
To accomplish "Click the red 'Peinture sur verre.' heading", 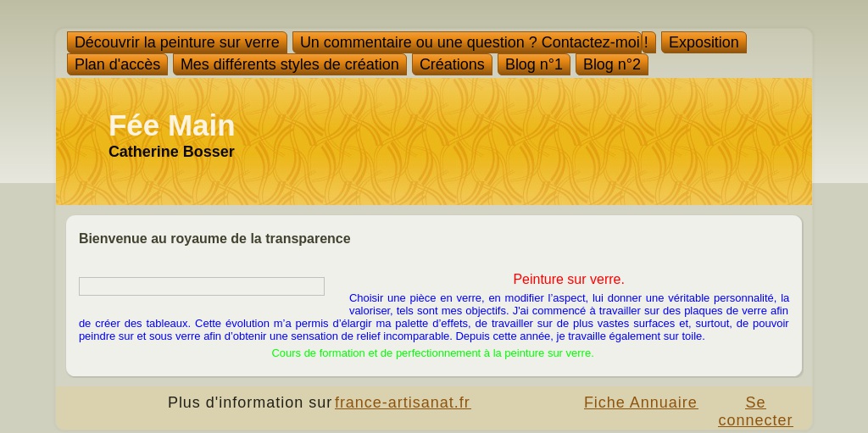I will 569,279.
